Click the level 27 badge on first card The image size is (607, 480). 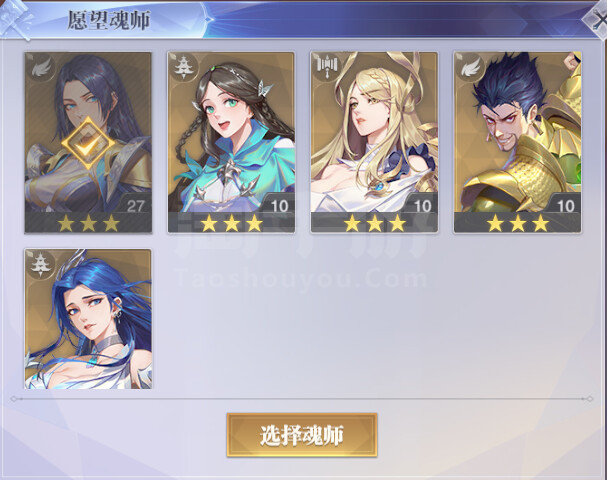(x=135, y=206)
